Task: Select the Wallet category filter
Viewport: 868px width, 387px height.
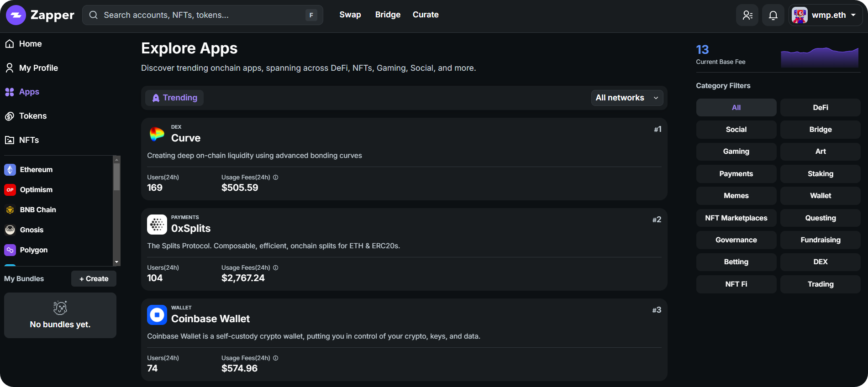Action: [821, 196]
